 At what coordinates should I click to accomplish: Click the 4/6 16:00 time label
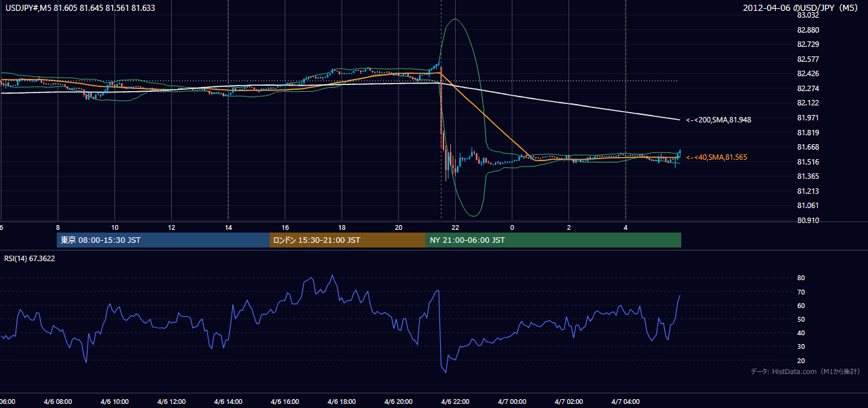click(x=285, y=402)
